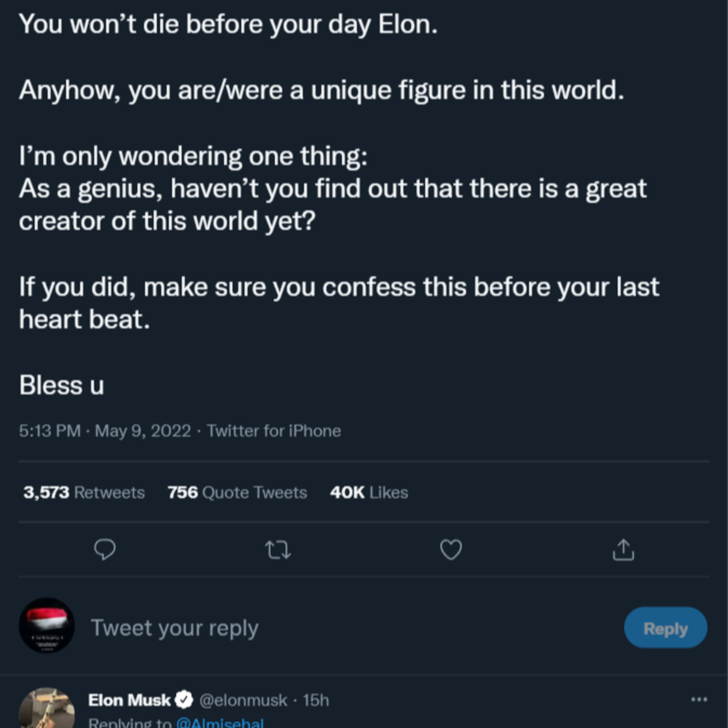
Task: Open Elon Musk's profile picture
Action: (47, 708)
